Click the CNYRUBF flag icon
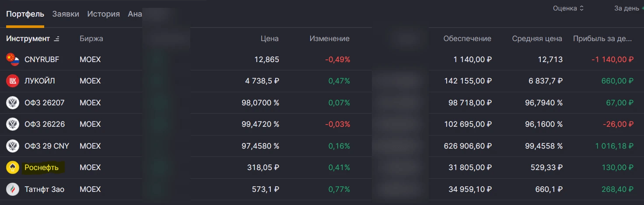Screen dimensions: 644x205 [x=13, y=59]
